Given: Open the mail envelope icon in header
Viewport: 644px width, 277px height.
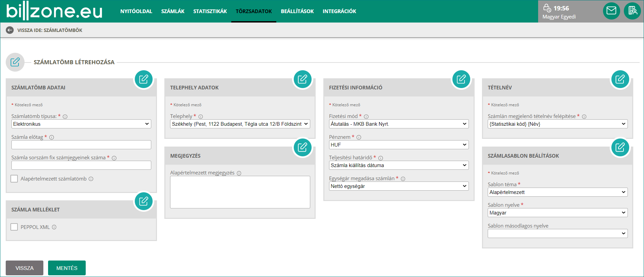Looking at the screenshot, I should tap(611, 11).
